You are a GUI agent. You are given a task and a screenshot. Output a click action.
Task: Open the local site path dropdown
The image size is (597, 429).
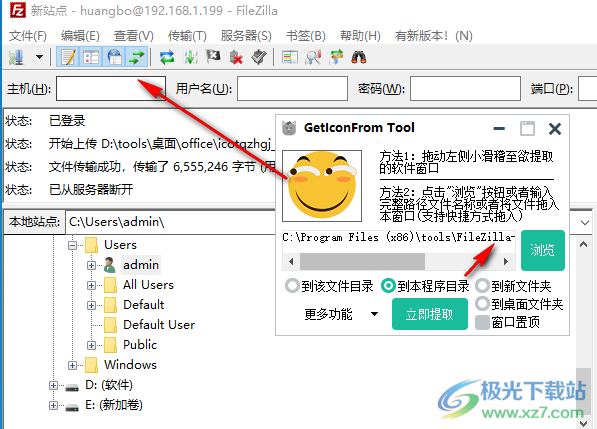tap(584, 222)
